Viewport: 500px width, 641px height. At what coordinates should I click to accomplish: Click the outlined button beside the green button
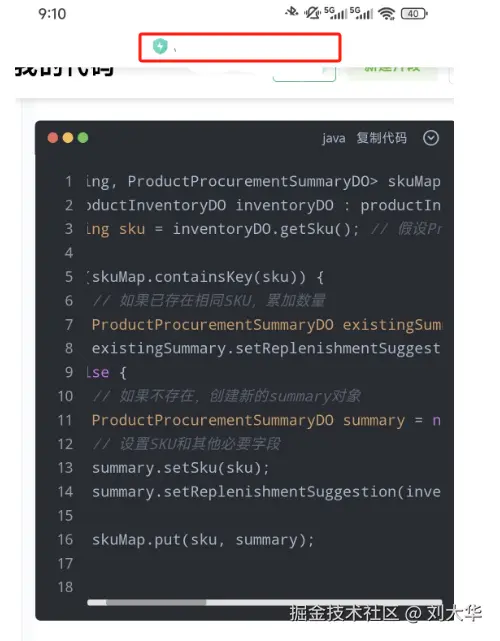[x=305, y=73]
